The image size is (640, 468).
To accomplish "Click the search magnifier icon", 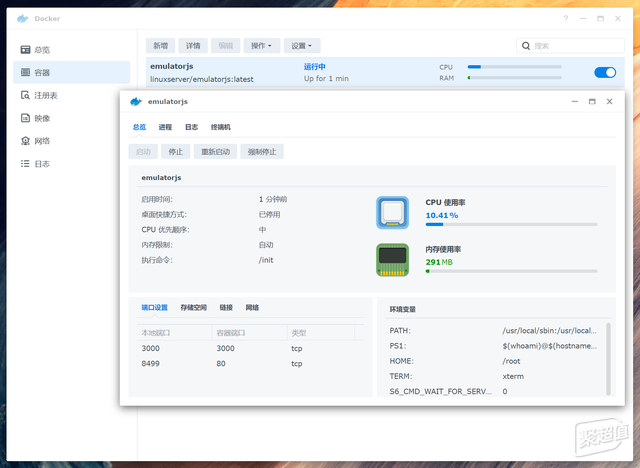I will [526, 46].
